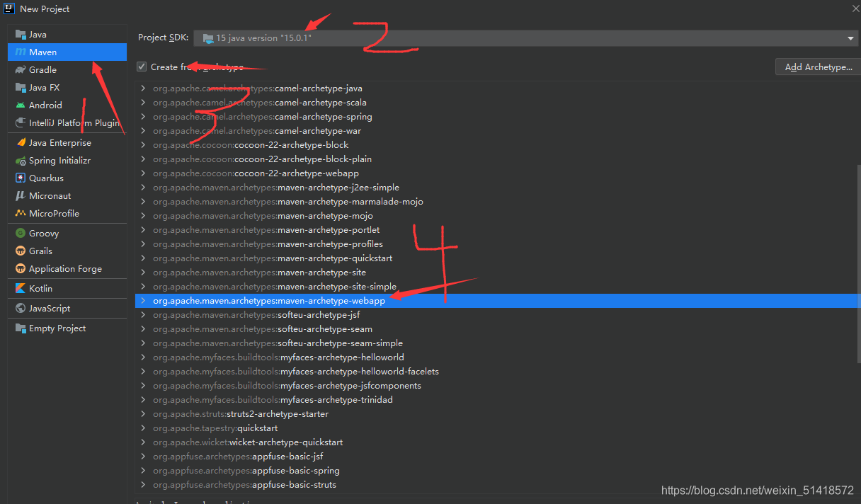Click the IntelliJ logo in title bar

[x=10, y=8]
